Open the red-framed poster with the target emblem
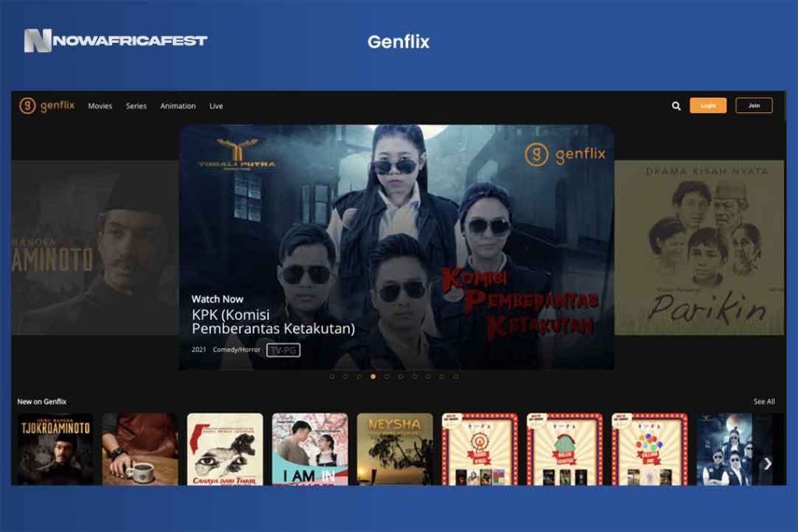 tap(480, 449)
